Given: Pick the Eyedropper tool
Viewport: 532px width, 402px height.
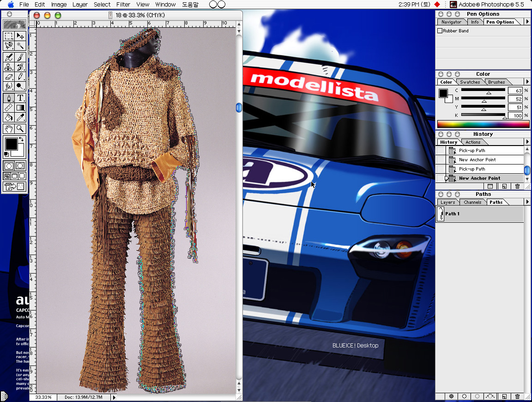Looking at the screenshot, I should (20, 118).
